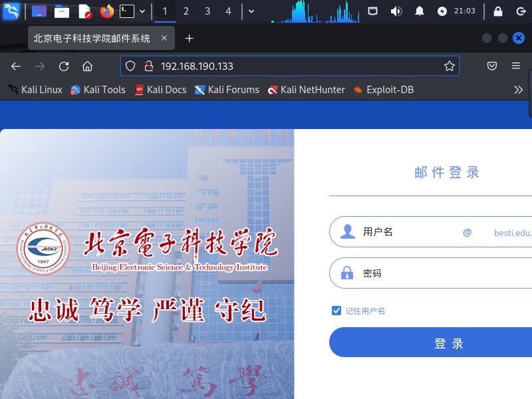
Task: Click the log out icon
Action: (x=521, y=11)
